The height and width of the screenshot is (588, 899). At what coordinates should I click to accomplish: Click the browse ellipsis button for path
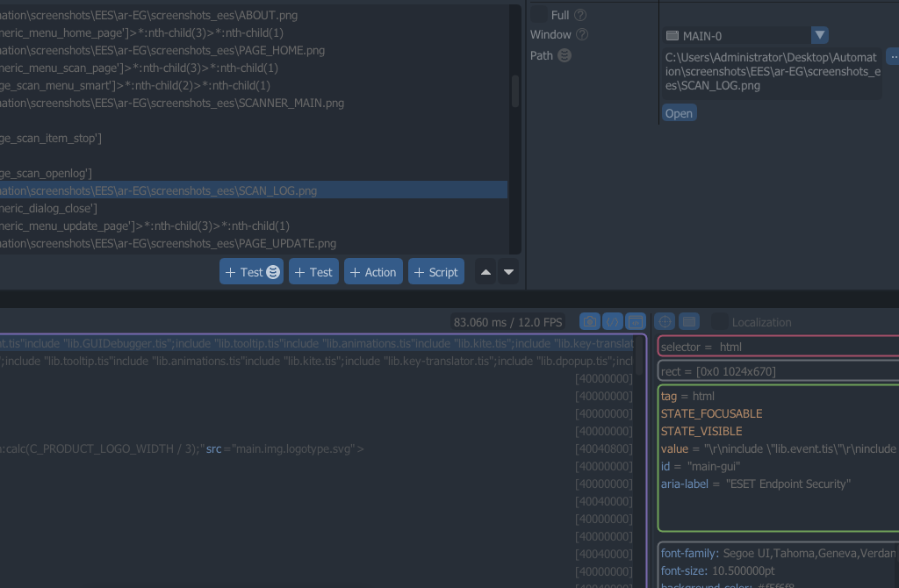tap(892, 55)
